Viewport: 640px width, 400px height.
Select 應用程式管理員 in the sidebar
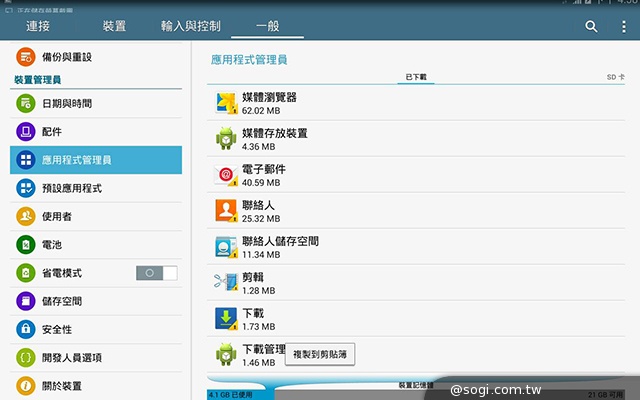tap(96, 160)
